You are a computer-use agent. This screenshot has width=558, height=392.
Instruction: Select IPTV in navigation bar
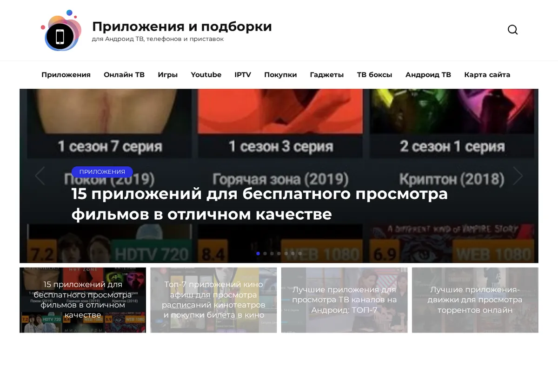(x=243, y=75)
